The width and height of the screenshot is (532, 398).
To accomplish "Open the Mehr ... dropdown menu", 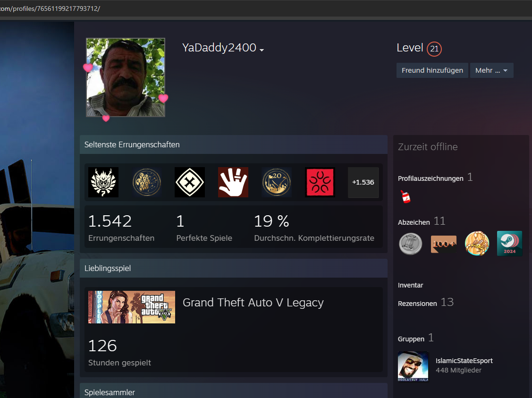I will point(491,70).
